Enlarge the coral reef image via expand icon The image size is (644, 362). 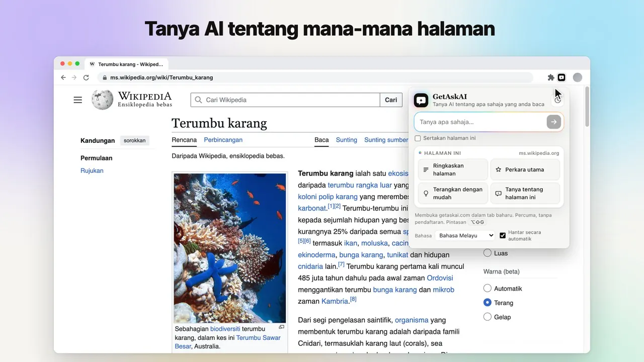[282, 327]
